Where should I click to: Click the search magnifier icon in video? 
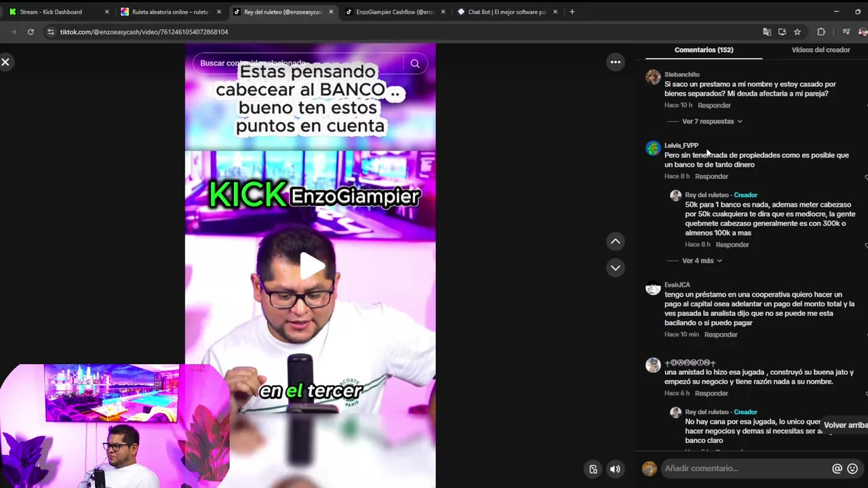(x=415, y=64)
